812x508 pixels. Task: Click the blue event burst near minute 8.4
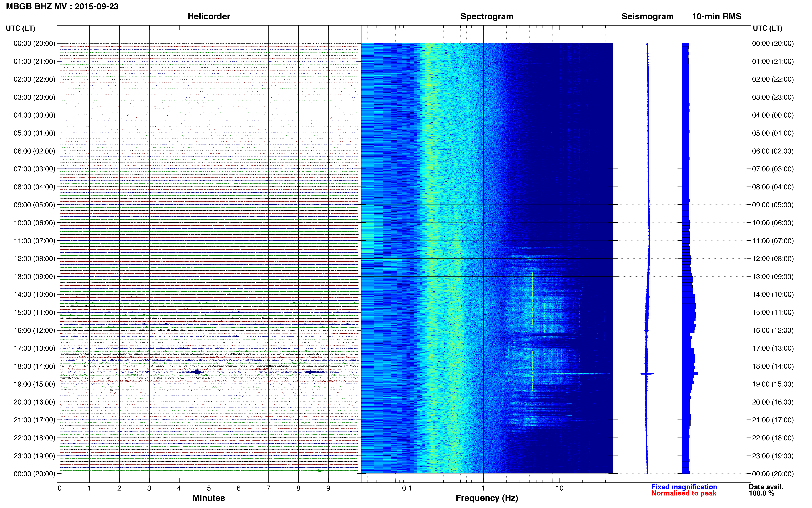(x=310, y=372)
